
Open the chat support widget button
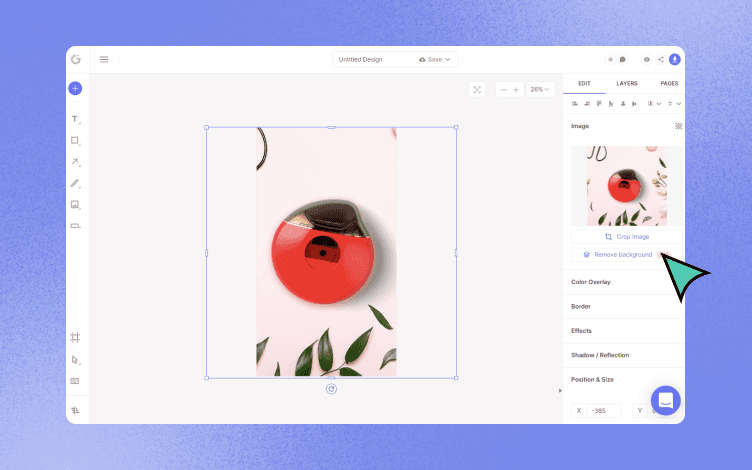666,400
